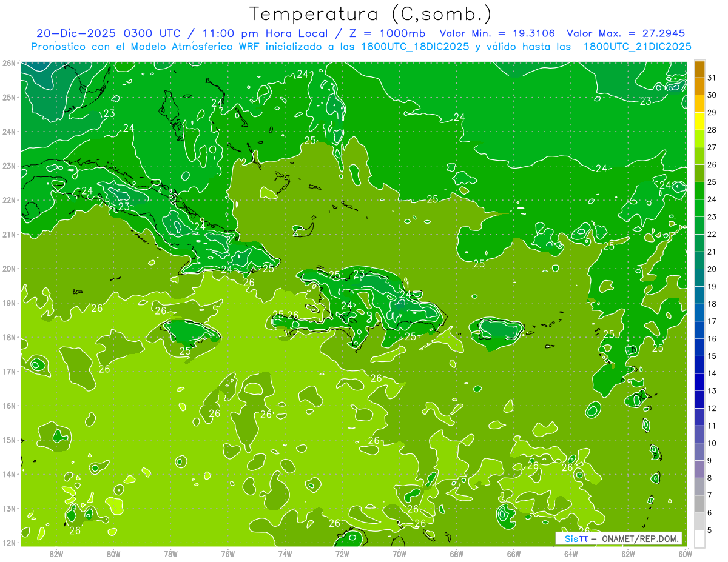The width and height of the screenshot is (728, 562).
Task: Click the legend swatch between 30 and 31
Action: [699, 86]
